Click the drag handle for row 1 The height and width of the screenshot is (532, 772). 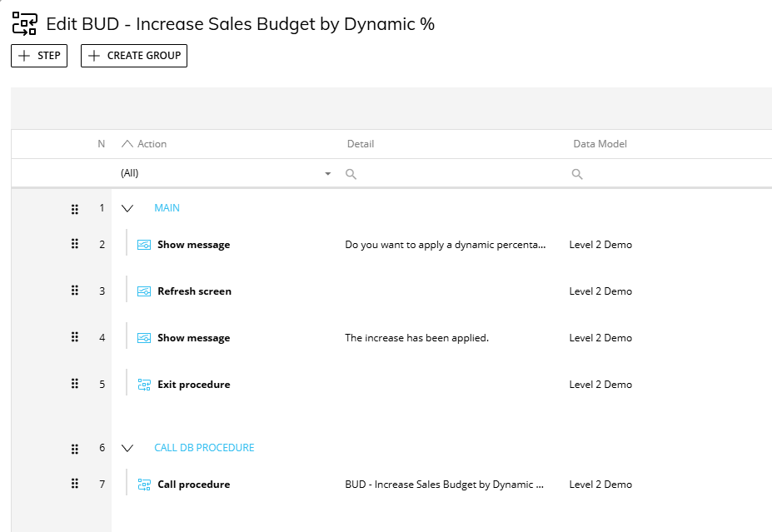[x=74, y=208]
